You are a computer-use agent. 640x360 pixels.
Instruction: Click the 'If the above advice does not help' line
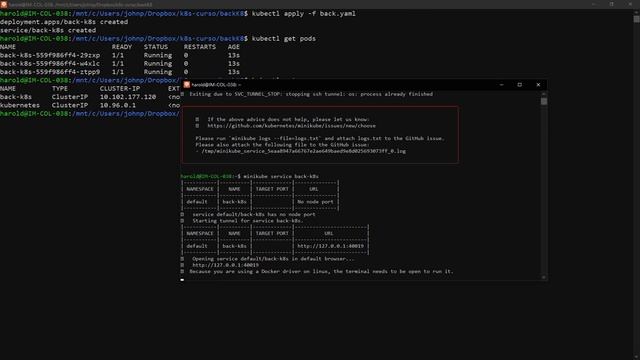tap(288, 119)
